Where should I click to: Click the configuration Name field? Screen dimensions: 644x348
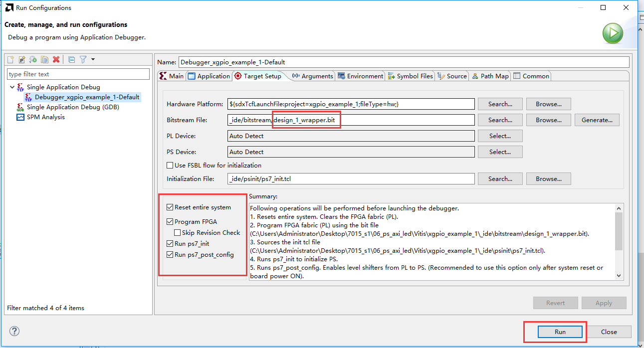(404, 62)
